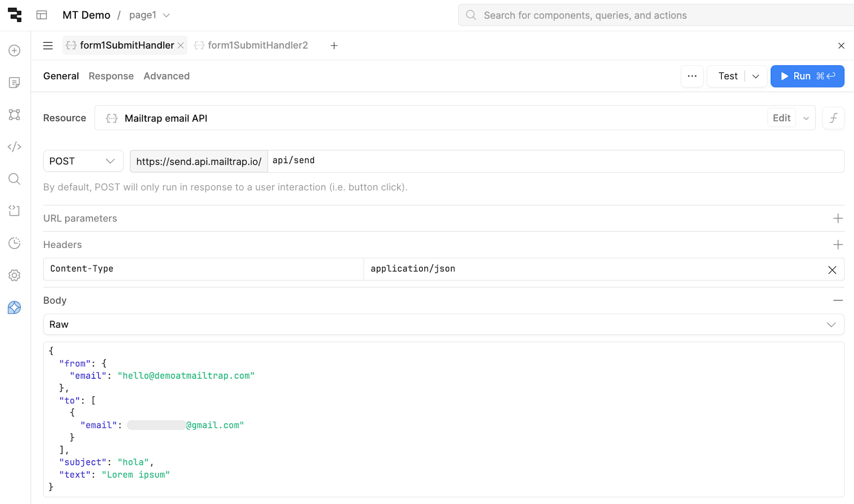Open the notes panel from the sidebar
The height and width of the screenshot is (504, 854).
(14, 83)
